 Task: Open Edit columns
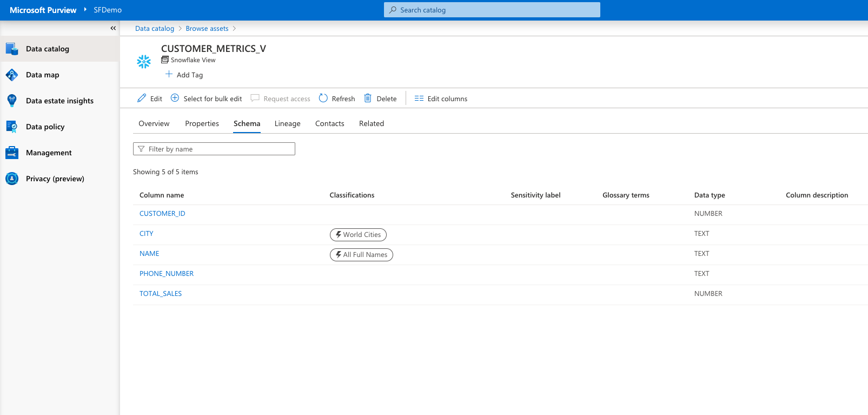[441, 98]
